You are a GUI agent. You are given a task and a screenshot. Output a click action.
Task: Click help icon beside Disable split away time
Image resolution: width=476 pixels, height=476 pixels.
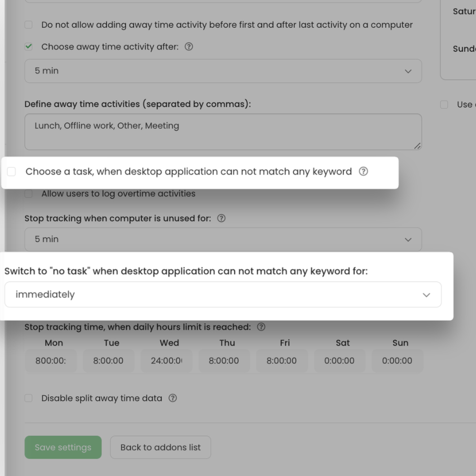coord(173,398)
